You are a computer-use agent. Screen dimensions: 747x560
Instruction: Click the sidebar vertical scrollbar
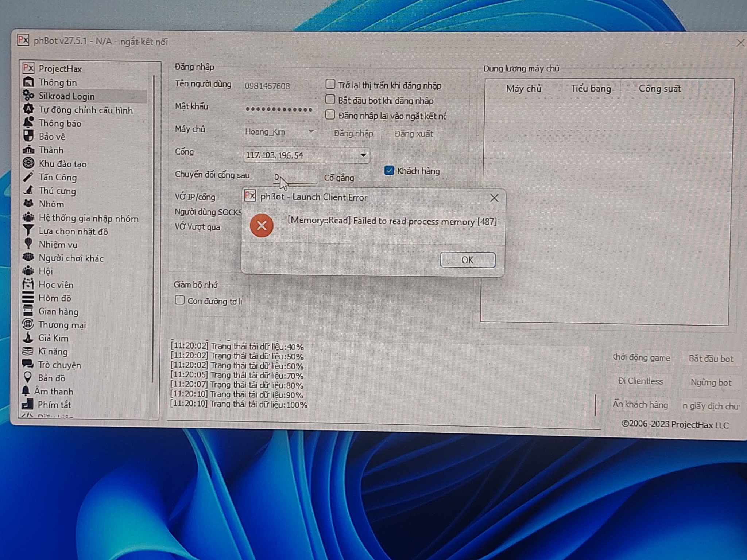[154, 229]
